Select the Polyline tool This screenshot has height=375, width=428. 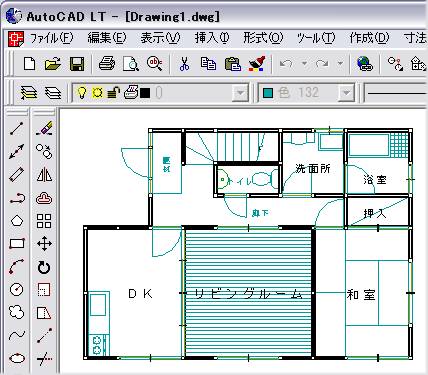(17, 199)
